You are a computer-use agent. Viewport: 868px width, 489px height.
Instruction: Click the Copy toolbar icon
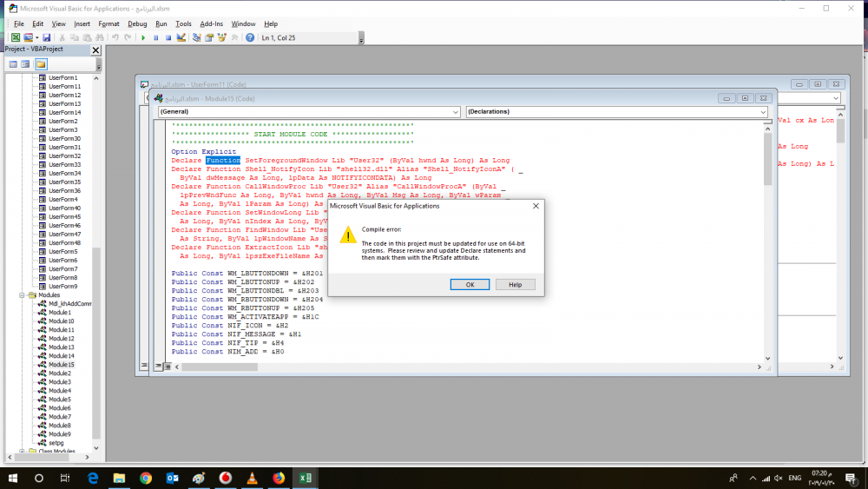[x=74, y=37]
